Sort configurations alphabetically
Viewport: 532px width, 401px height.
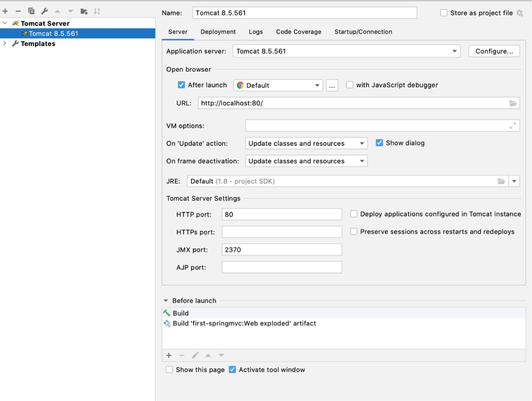(97, 11)
